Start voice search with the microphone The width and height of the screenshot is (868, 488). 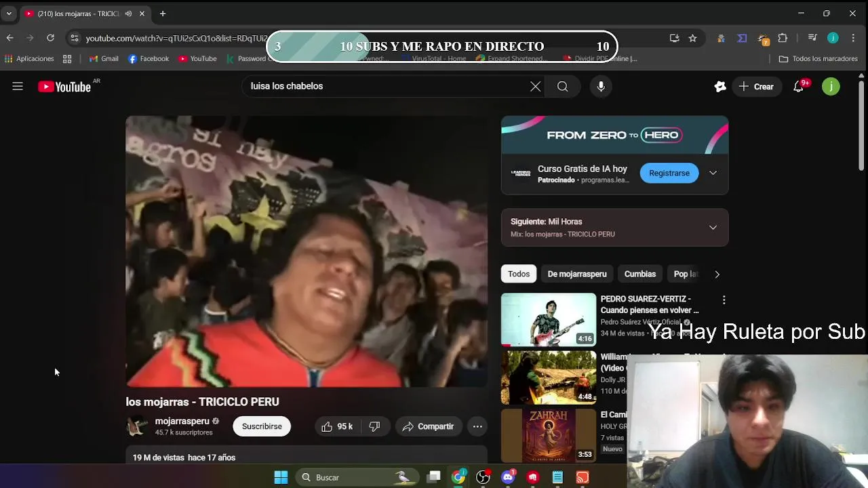click(601, 86)
